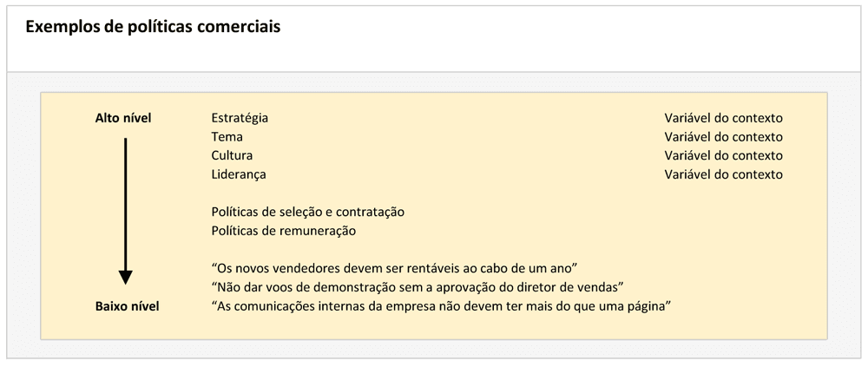Select "Variável do contexto" in the Liderança row
Viewport: 868px width, 367px height.
tap(723, 174)
